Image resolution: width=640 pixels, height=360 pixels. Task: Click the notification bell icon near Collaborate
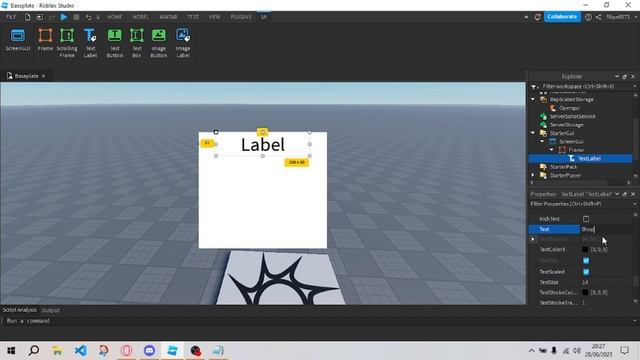coord(537,17)
